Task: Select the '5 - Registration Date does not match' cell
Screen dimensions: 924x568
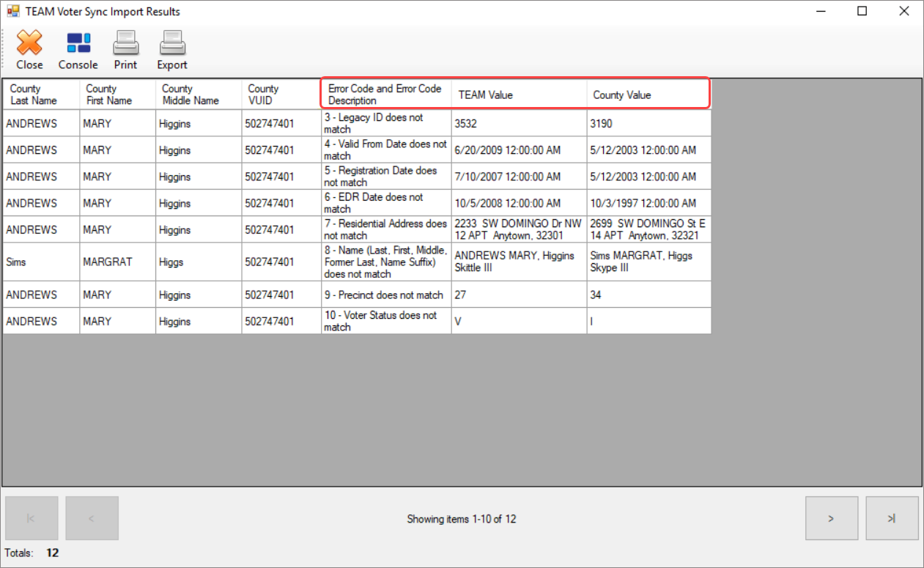Action: (x=386, y=176)
